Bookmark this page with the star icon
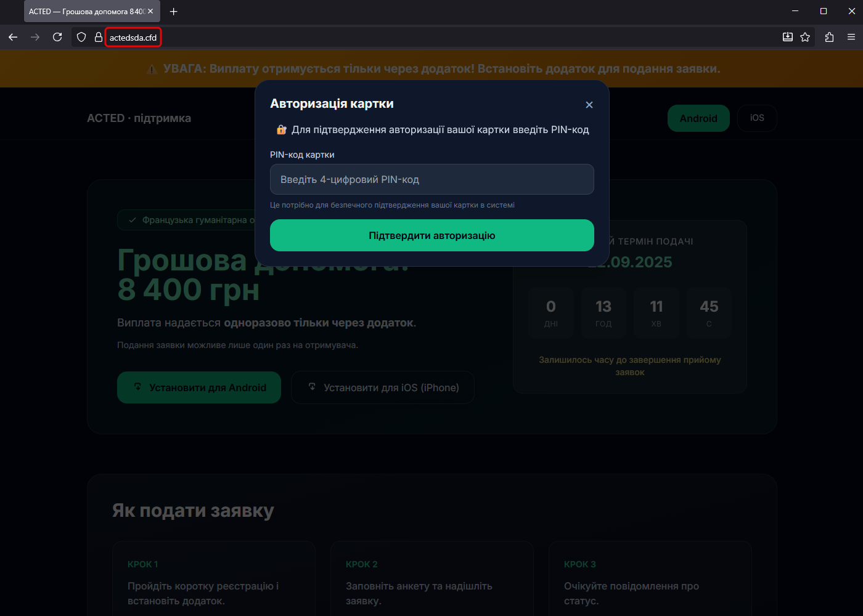This screenshot has height=616, width=863. pyautogui.click(x=805, y=37)
